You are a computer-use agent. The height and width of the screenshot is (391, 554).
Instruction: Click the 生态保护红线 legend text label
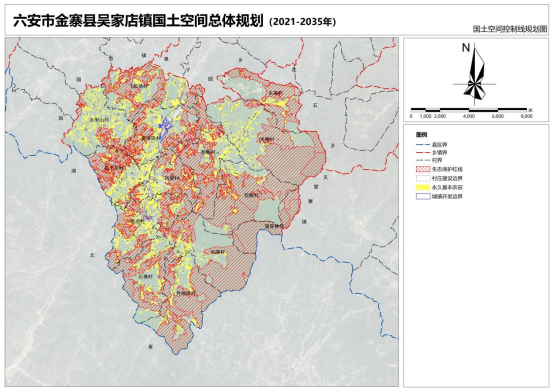(x=447, y=170)
